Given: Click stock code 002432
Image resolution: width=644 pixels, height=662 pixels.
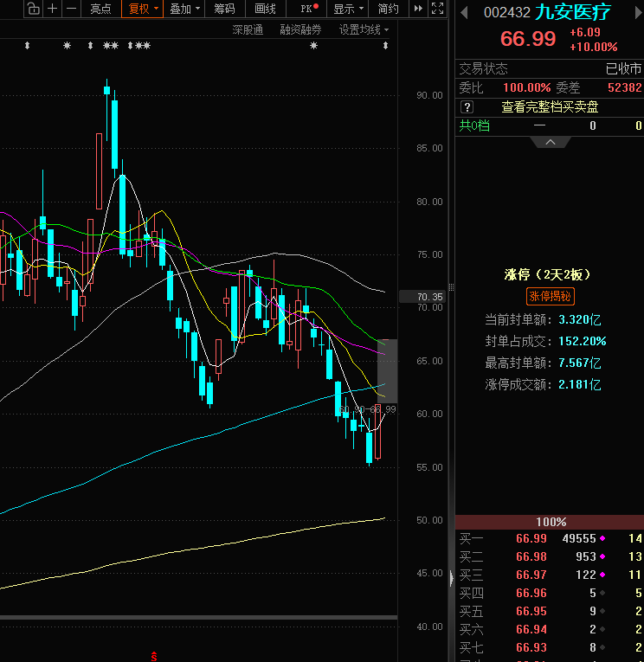Looking at the screenshot, I should 507,13.
